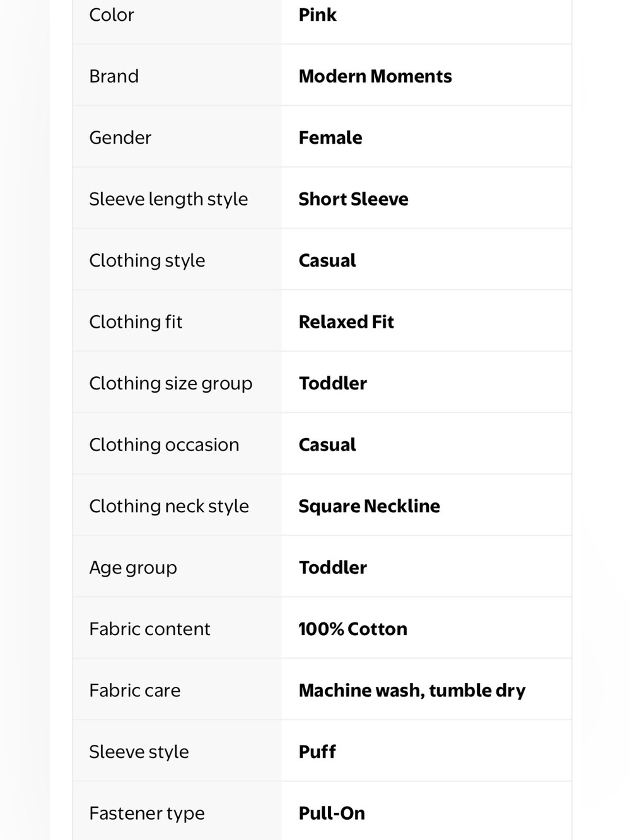Select the Age group label
Screen dimensions: 630x840
pos(133,568)
